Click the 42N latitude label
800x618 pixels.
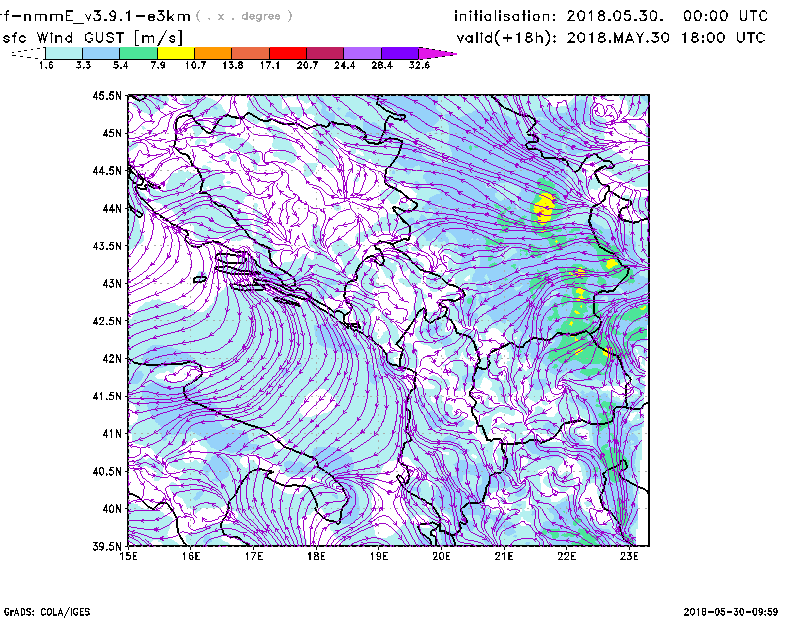pyautogui.click(x=112, y=359)
